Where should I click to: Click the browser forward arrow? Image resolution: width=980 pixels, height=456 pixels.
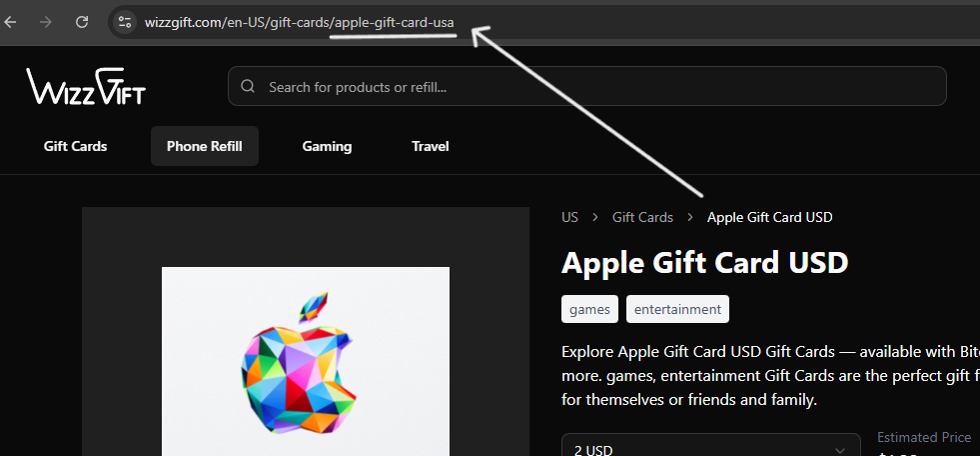(46, 23)
